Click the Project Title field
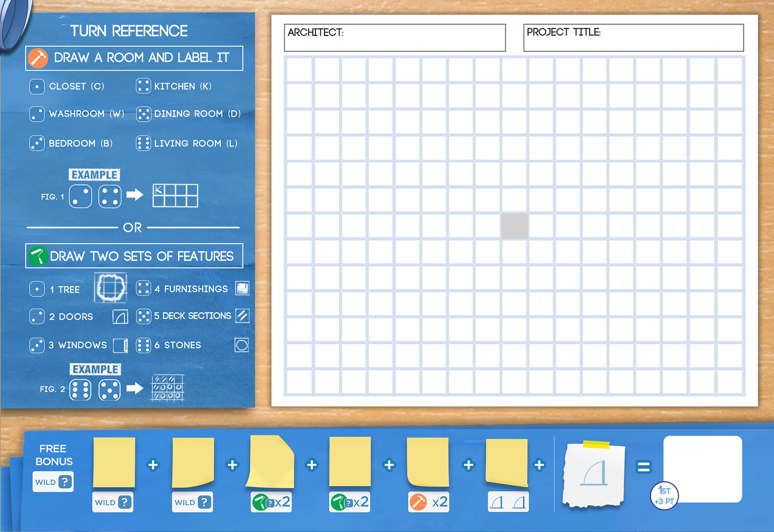Image resolution: width=774 pixels, height=532 pixels. (633, 38)
